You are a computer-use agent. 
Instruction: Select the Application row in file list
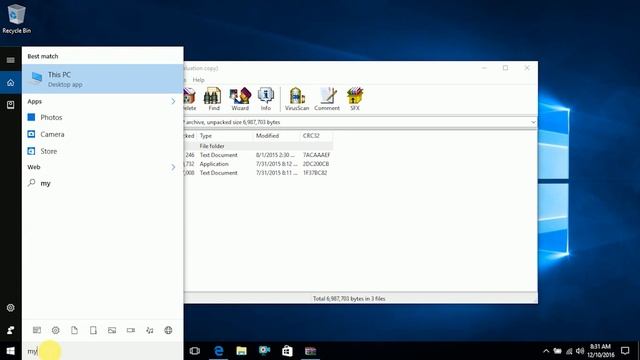coord(258,164)
